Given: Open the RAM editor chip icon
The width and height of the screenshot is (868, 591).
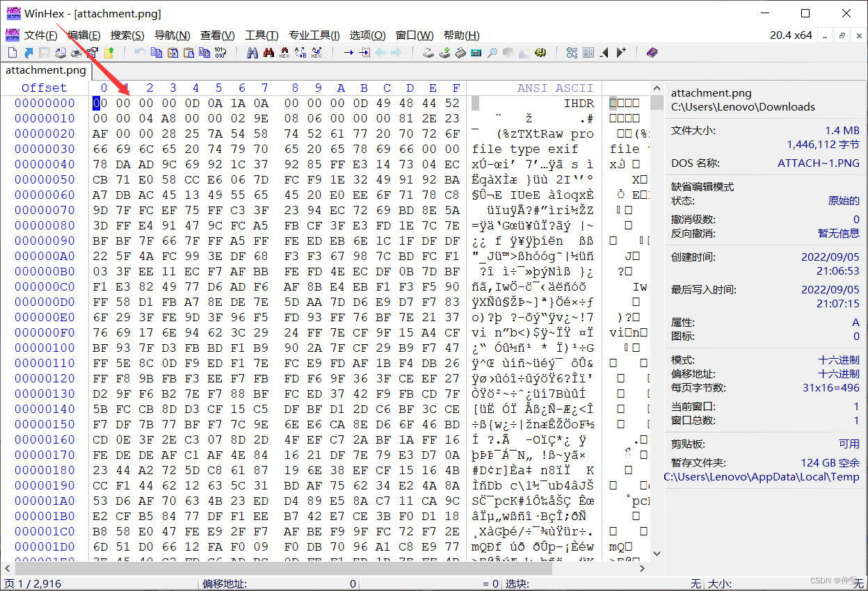Looking at the screenshot, I should 460,53.
